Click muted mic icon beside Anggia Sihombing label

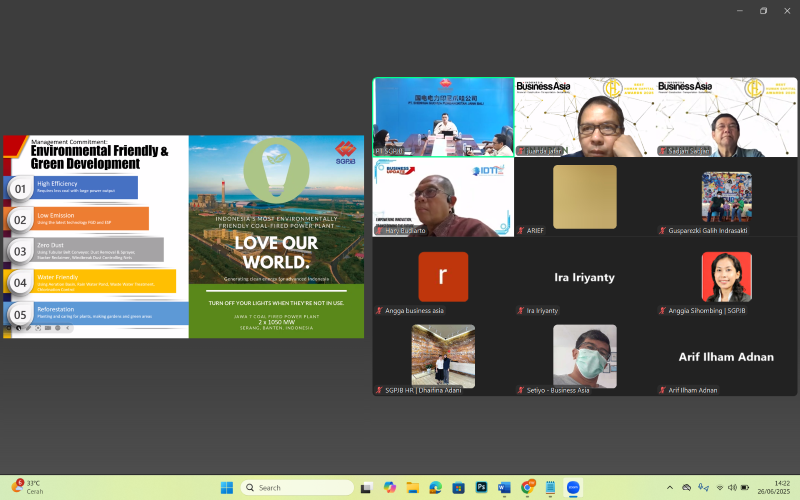pyautogui.click(x=662, y=310)
